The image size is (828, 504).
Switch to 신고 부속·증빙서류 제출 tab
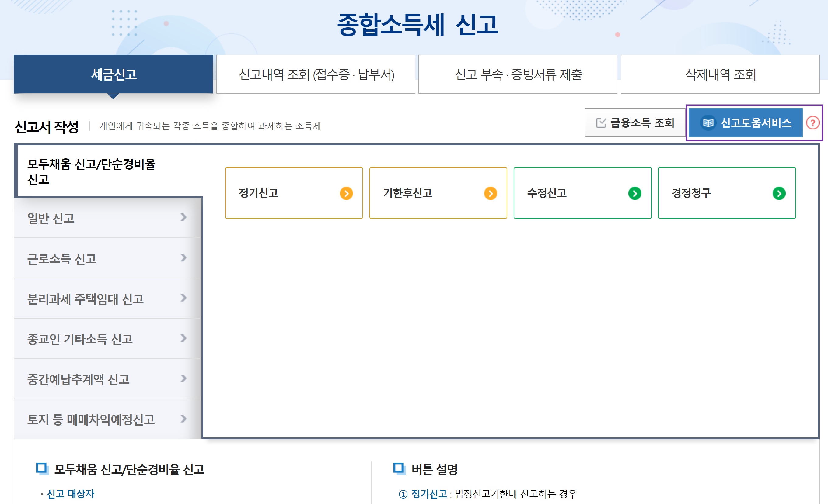coord(518,74)
